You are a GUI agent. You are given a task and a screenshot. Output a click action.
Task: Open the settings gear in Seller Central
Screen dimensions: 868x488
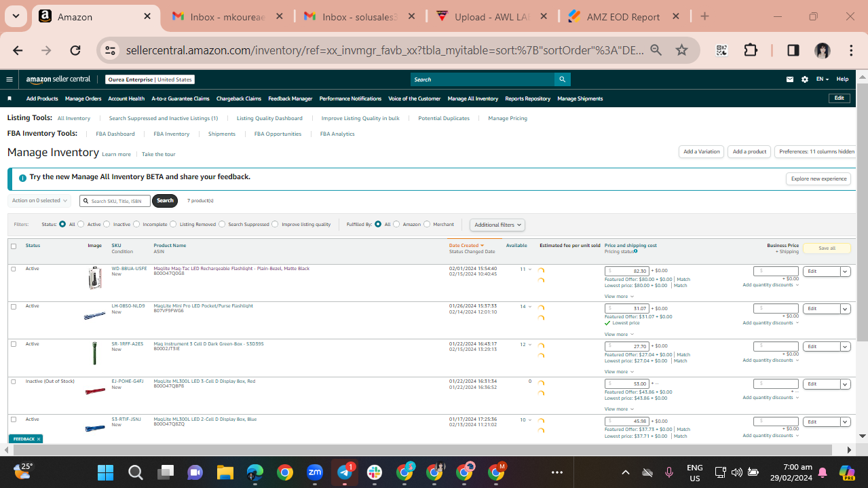point(805,79)
